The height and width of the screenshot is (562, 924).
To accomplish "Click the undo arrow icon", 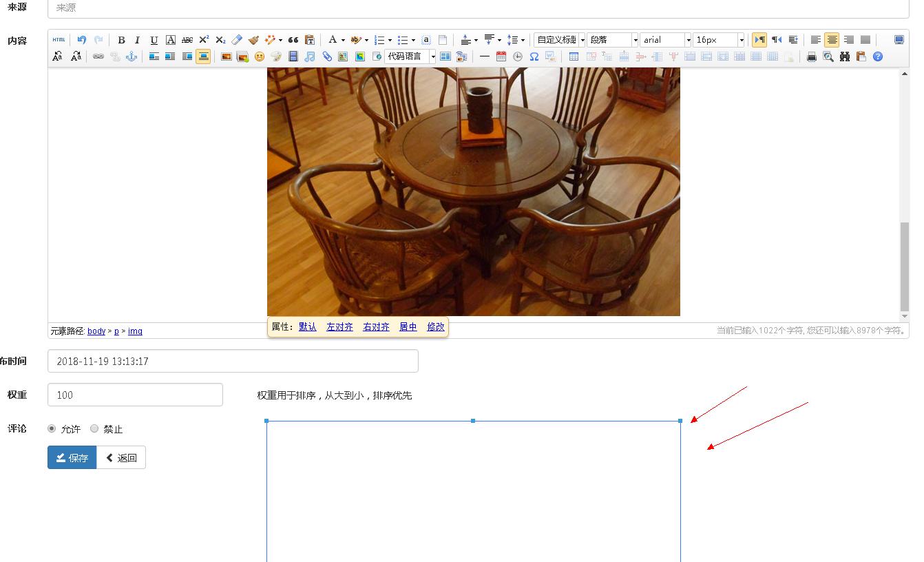I will (82, 40).
